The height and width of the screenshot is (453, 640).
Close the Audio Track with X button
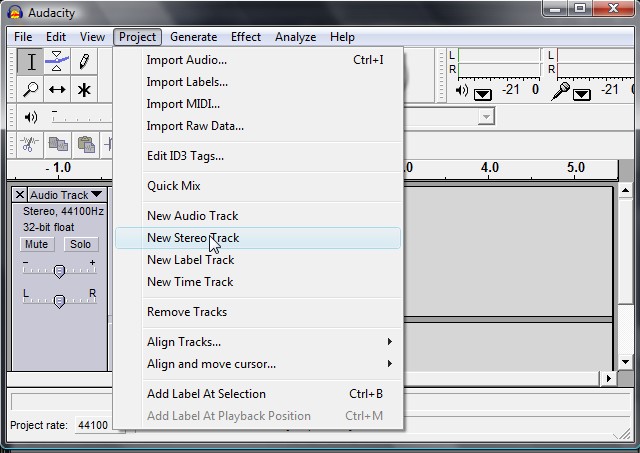pos(20,195)
